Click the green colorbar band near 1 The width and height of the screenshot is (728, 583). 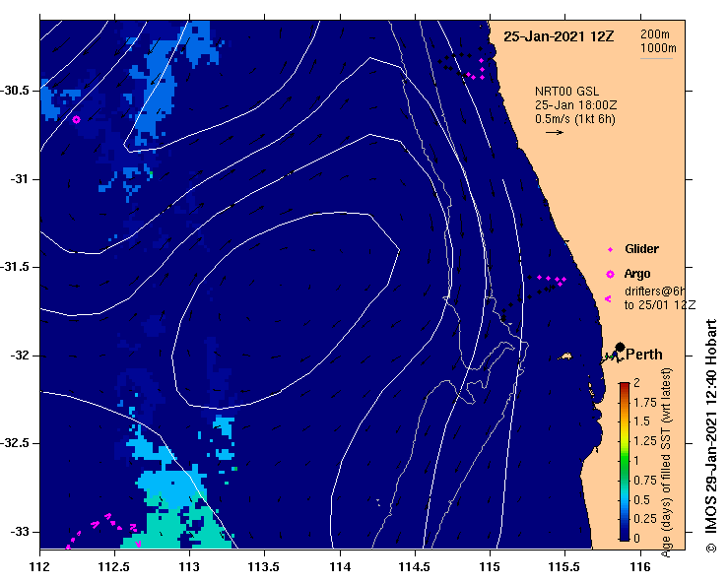coord(625,461)
